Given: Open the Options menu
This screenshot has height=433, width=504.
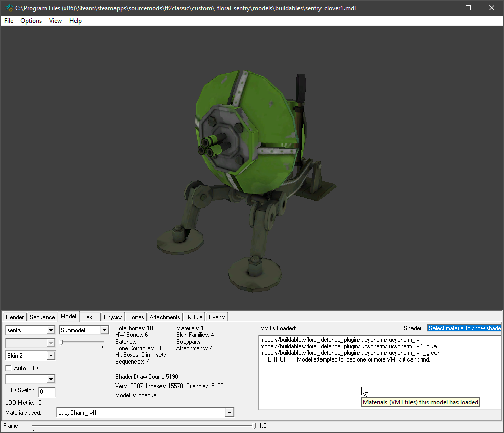Looking at the screenshot, I should [x=31, y=21].
